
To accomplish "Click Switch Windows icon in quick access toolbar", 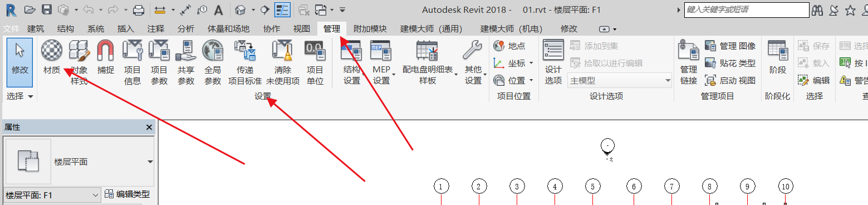I will coord(321,9).
